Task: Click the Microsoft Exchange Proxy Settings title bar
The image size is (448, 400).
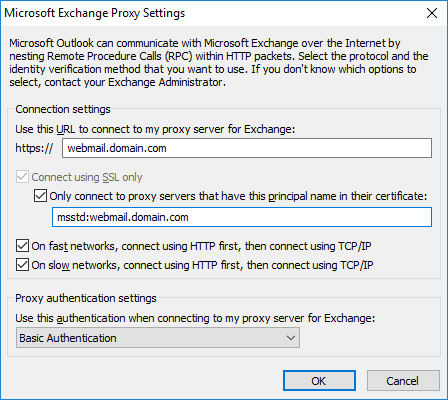Action: (x=213, y=13)
